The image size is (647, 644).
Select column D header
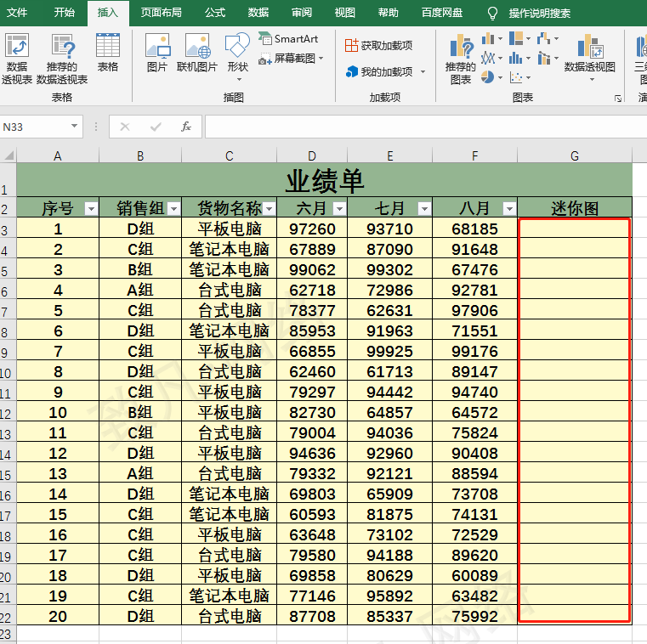312,155
